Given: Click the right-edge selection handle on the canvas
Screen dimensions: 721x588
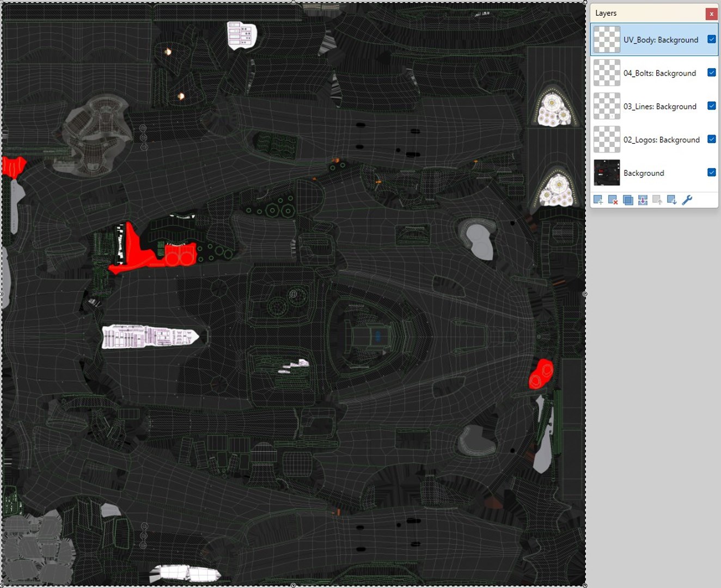Looking at the screenshot, I should pos(585,294).
